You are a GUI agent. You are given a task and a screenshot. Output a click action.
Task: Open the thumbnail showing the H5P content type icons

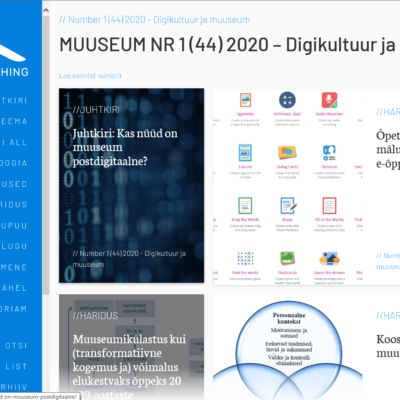(288, 187)
